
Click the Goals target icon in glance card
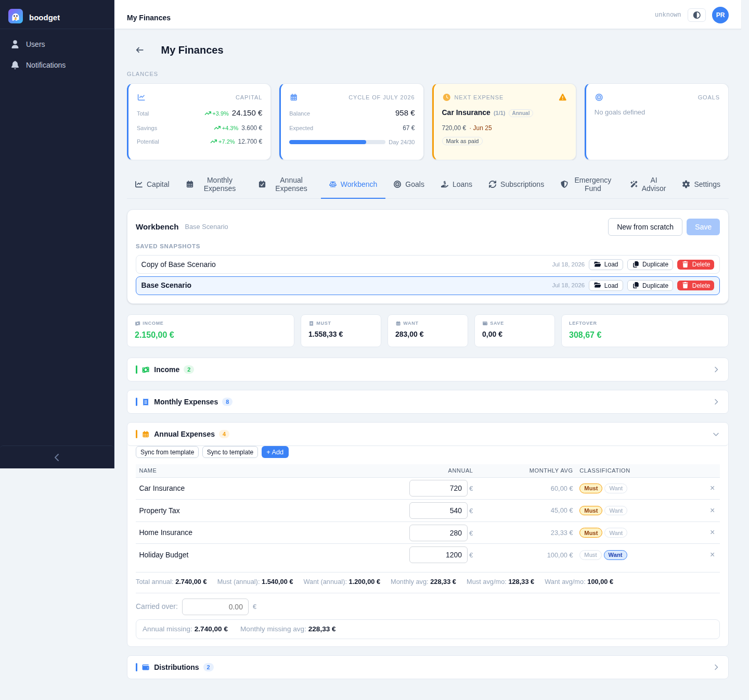click(599, 97)
